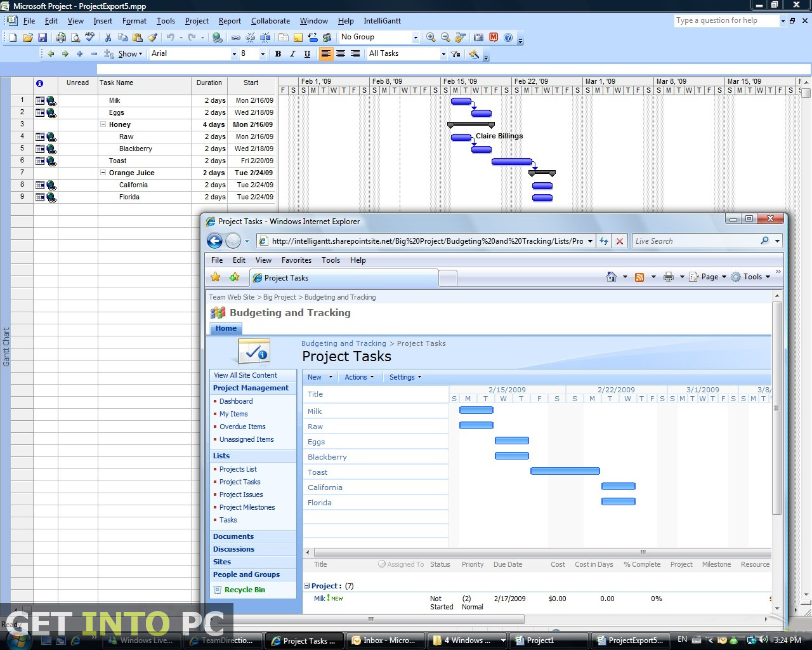812x650 pixels.
Task: Open the Dashboard link in sidebar
Action: point(236,401)
